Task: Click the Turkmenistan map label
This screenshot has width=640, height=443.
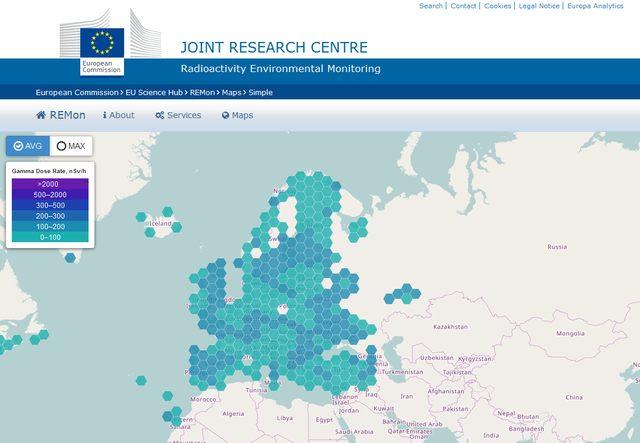Action: (x=402, y=372)
